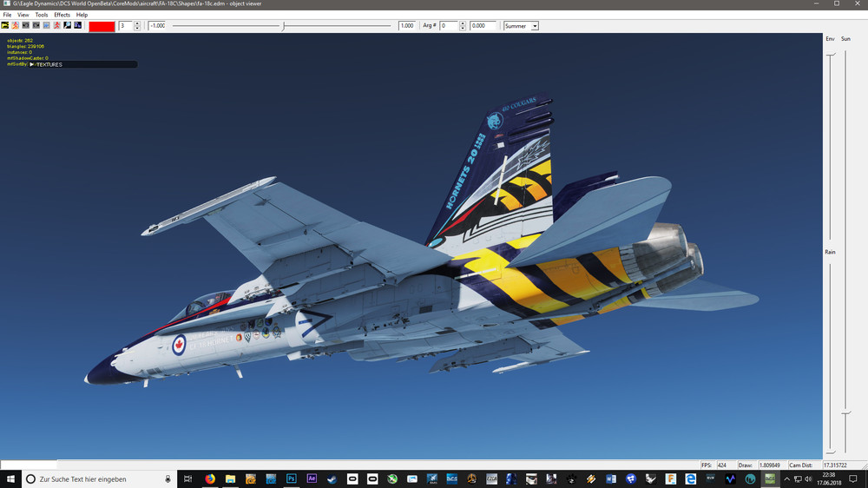Click the fourth toolbar icon
Screen dimensions: 868x488
pyautogui.click(x=36, y=25)
